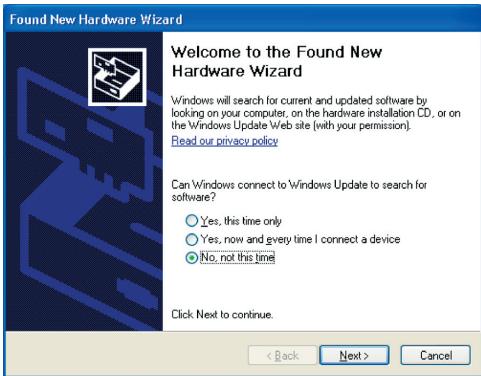Select the "Yes, this time only" radio button
This screenshot has width=481, height=376.
click(192, 221)
